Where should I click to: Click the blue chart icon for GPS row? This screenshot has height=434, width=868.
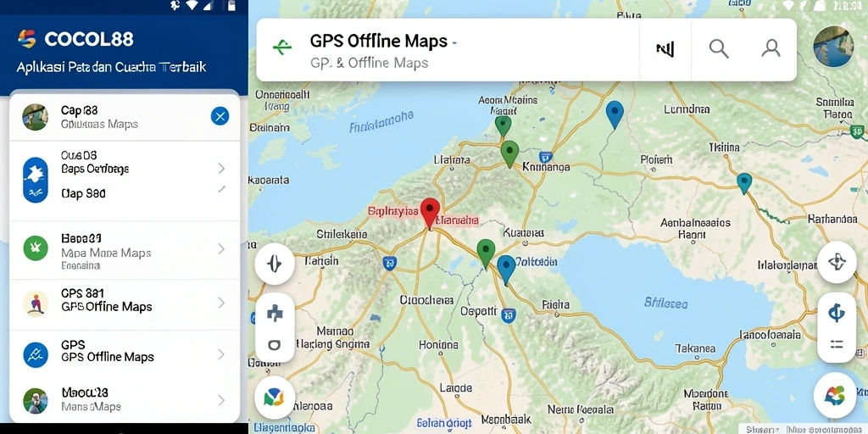click(x=36, y=355)
